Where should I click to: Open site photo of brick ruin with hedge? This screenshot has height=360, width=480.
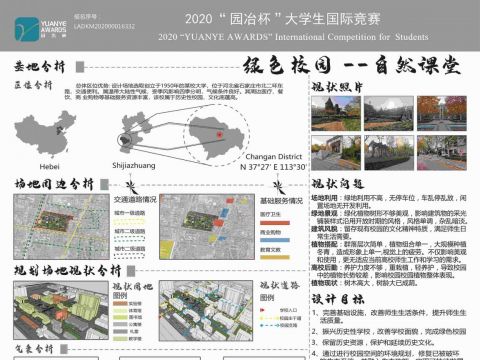[389, 153]
